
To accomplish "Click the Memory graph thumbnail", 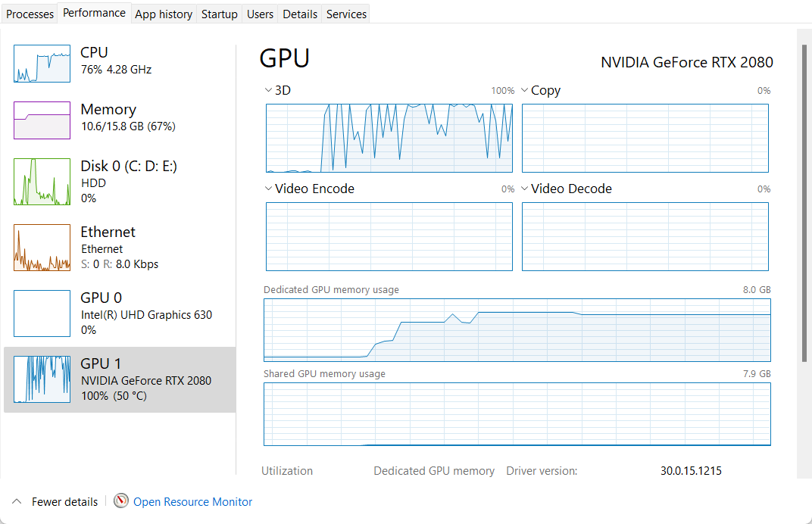I will pyautogui.click(x=42, y=120).
